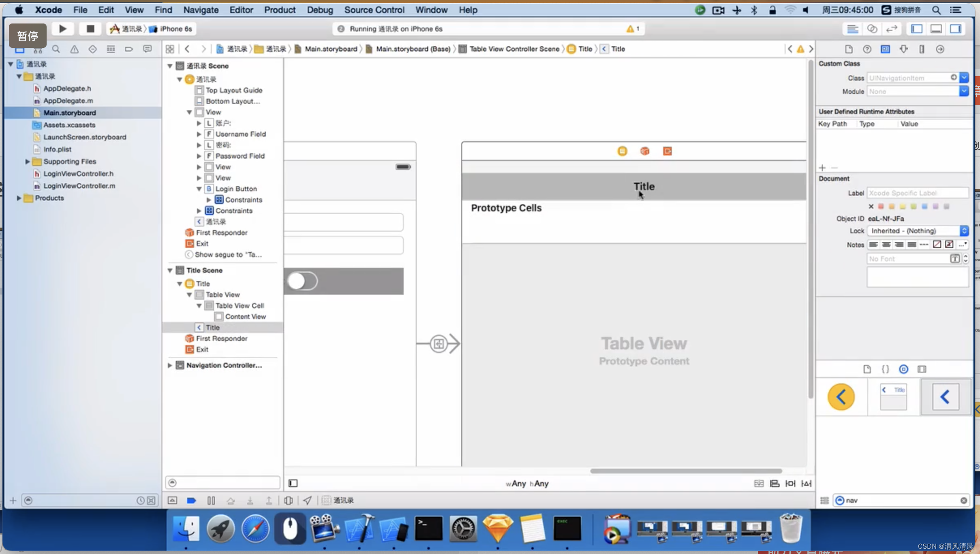The width and height of the screenshot is (980, 554).
Task: Open the Window menu
Action: pos(431,10)
